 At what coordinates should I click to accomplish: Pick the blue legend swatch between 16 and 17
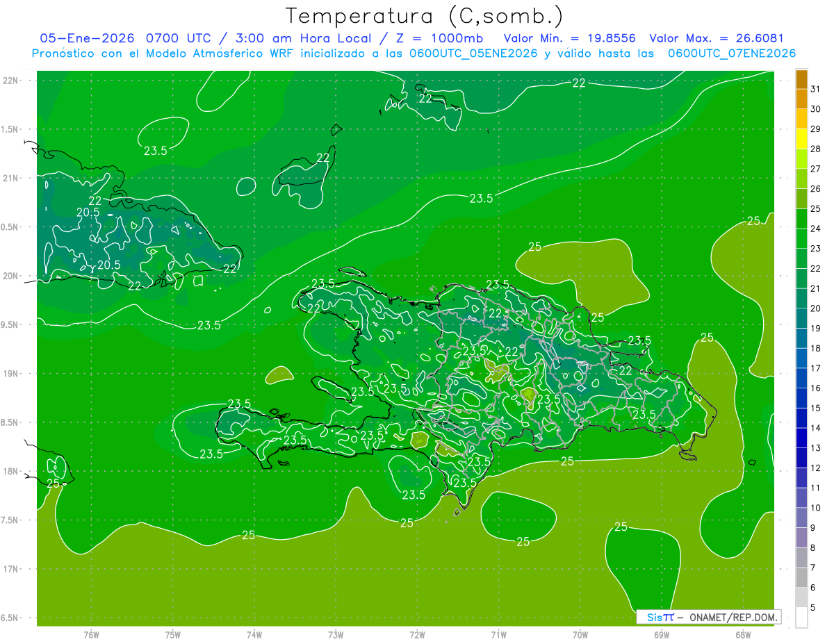(x=801, y=378)
